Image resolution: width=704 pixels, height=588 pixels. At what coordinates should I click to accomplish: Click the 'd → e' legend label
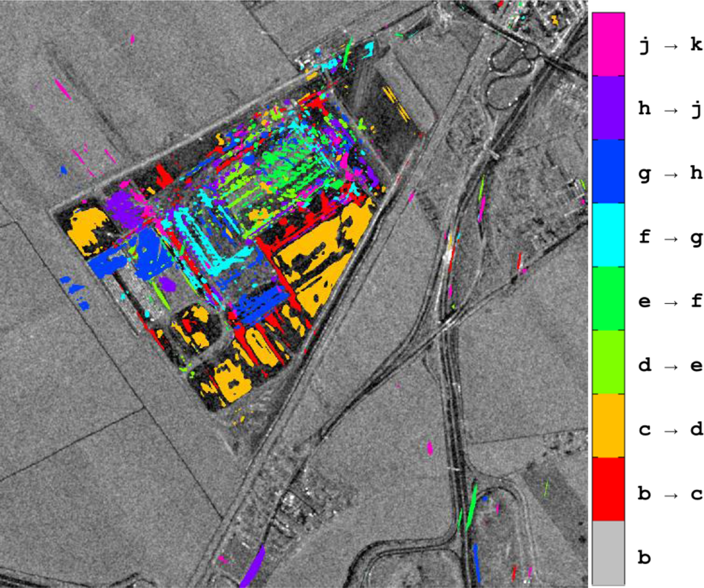click(670, 365)
